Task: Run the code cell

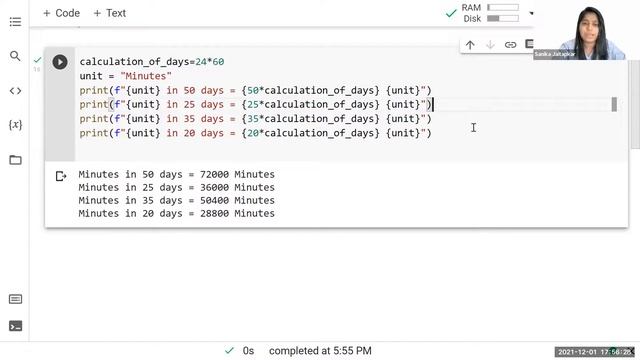Action: point(60,62)
